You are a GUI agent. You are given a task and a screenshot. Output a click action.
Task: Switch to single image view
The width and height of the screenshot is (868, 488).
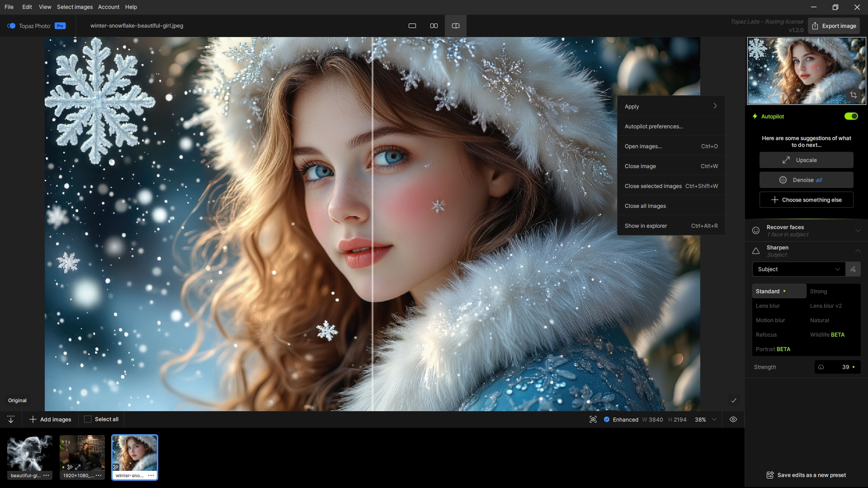click(x=412, y=26)
